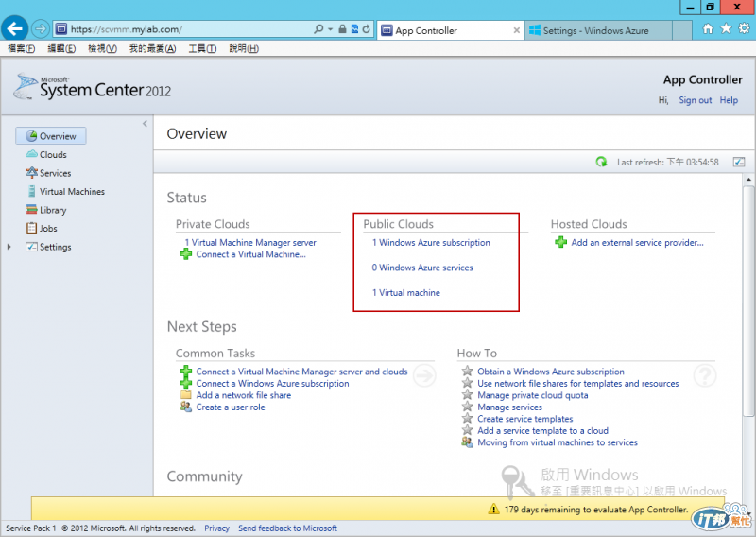Open the address bar search dropdown arrow
The image size is (756, 537).
point(330,29)
